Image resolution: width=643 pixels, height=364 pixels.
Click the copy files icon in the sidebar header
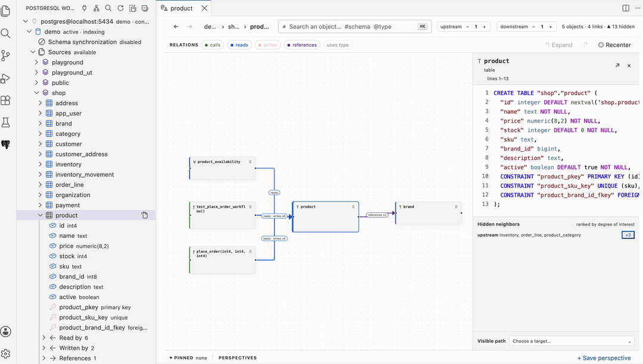(132, 8)
